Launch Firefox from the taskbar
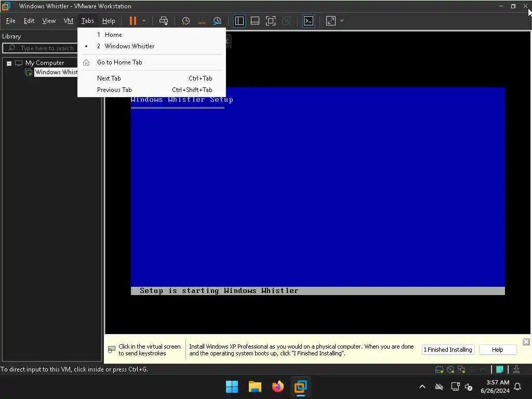This screenshot has width=532, height=399. click(x=277, y=387)
